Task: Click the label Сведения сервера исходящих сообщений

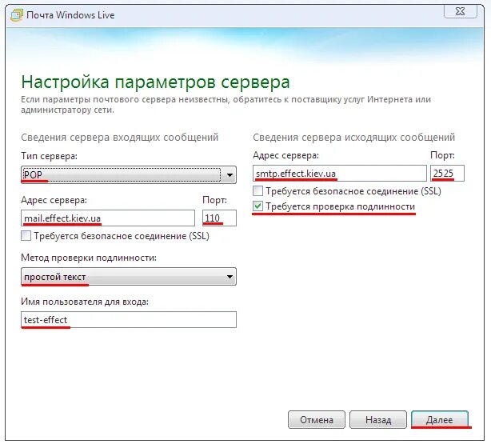Action: tap(353, 138)
